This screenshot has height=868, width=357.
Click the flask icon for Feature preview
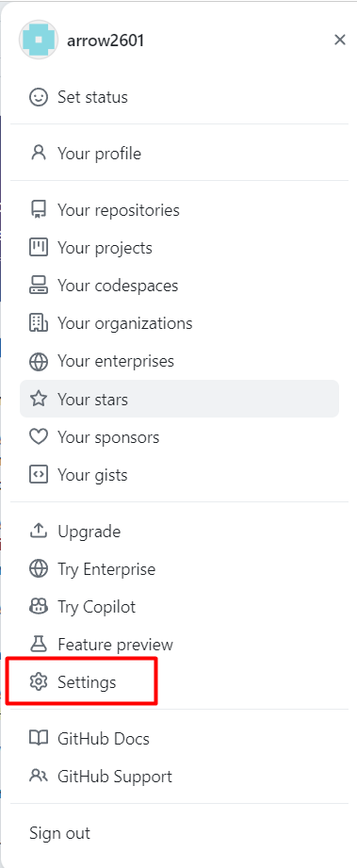tap(39, 645)
